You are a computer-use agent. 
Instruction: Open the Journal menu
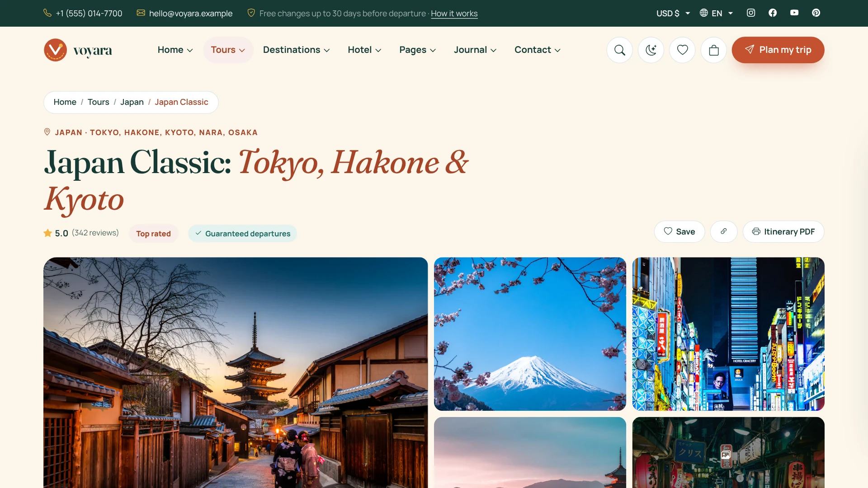(475, 50)
